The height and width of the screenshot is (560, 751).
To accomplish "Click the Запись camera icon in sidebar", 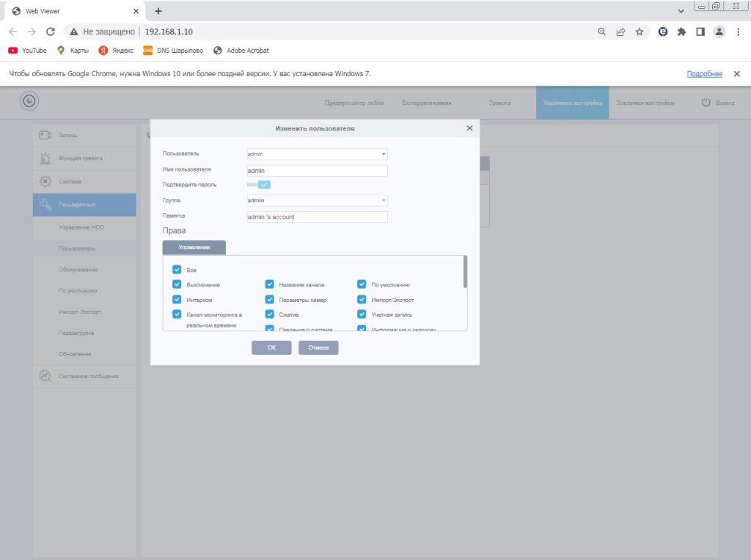I will [45, 135].
